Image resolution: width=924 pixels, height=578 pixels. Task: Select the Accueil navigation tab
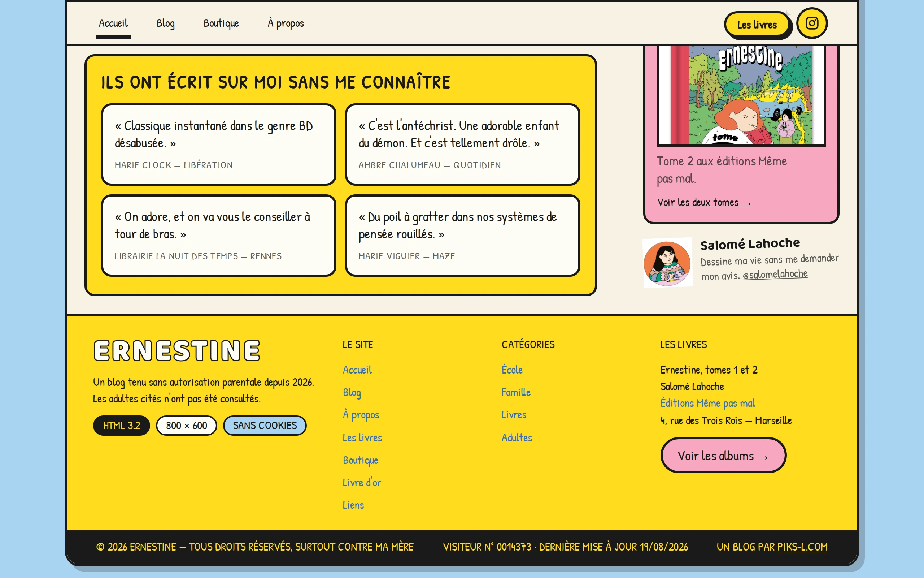pyautogui.click(x=113, y=23)
